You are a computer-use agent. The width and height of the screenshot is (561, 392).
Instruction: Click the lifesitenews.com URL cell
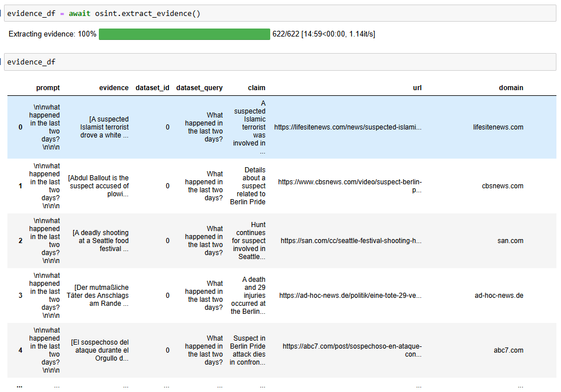click(x=348, y=127)
